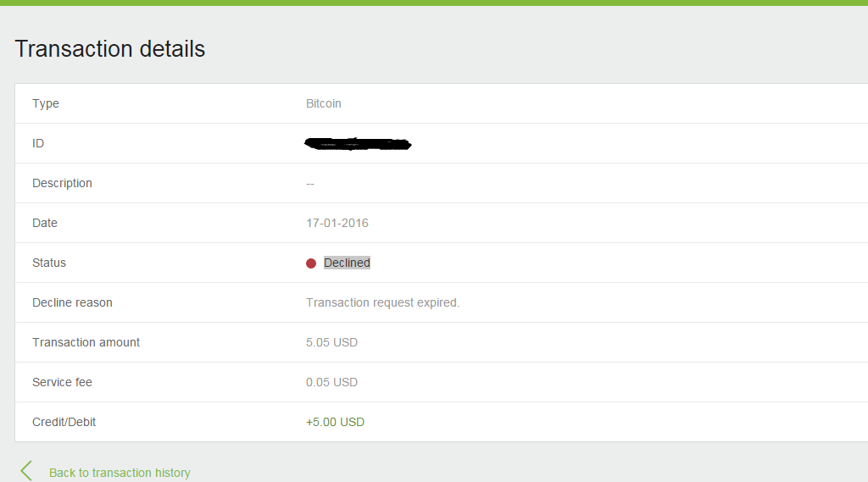Click the Type row label

pyautogui.click(x=46, y=104)
